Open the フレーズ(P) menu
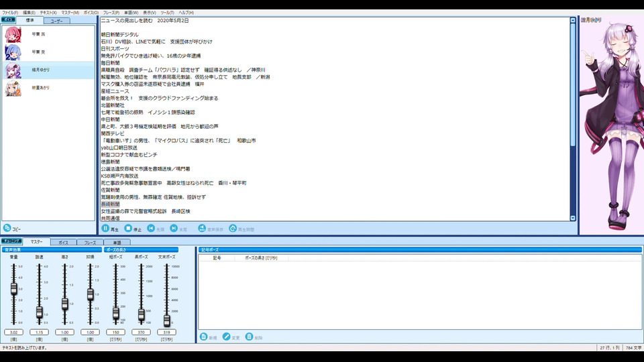This screenshot has width=644, height=362. [111, 13]
